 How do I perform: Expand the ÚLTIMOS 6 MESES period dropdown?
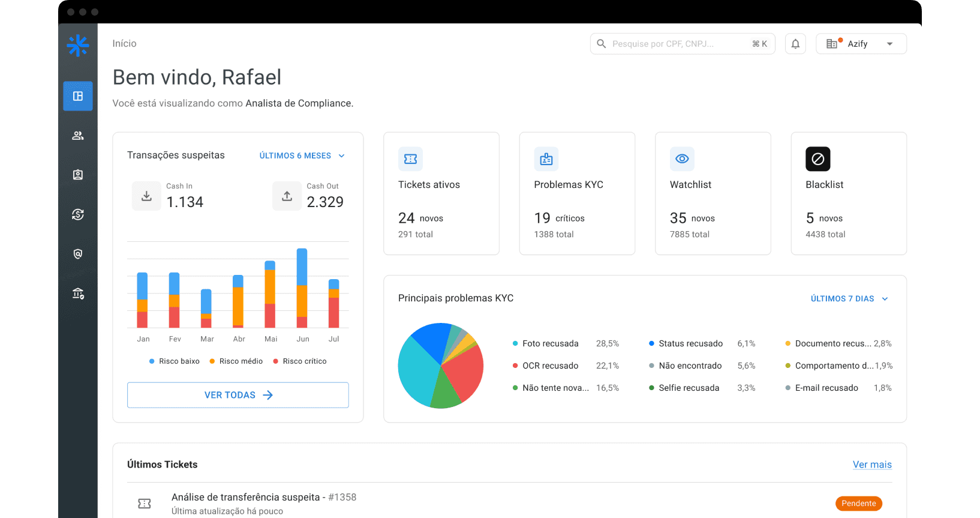tap(302, 155)
